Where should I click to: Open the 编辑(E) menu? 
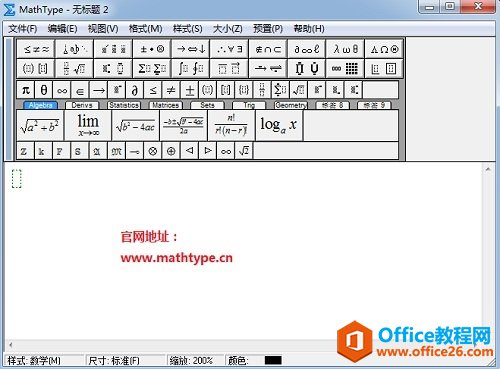click(62, 29)
